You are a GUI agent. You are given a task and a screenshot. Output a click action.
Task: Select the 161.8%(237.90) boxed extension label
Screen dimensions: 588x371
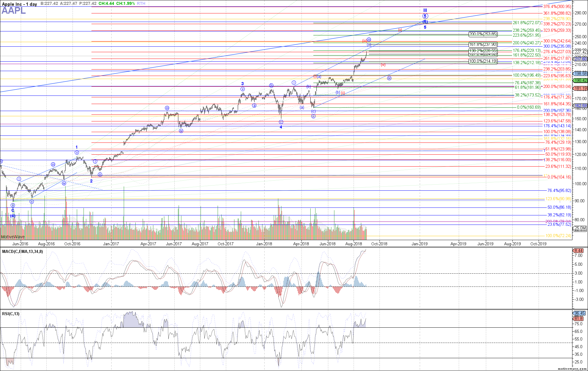pos(483,45)
